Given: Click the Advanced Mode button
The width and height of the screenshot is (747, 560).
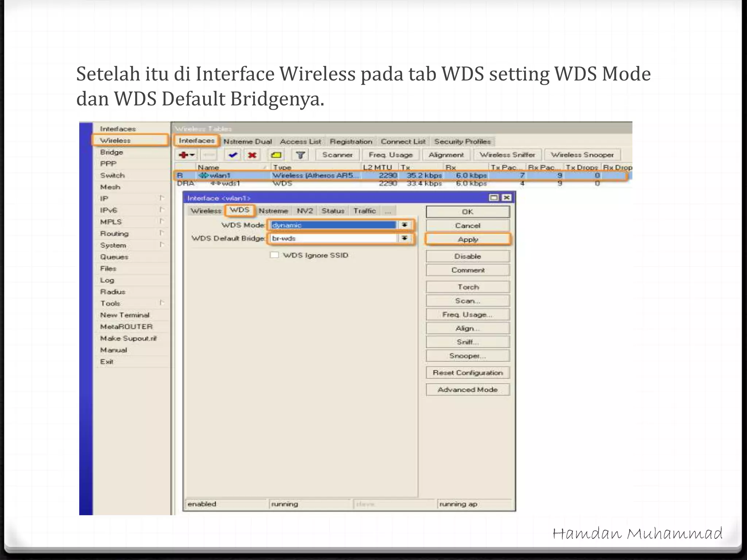Looking at the screenshot, I should (x=468, y=390).
